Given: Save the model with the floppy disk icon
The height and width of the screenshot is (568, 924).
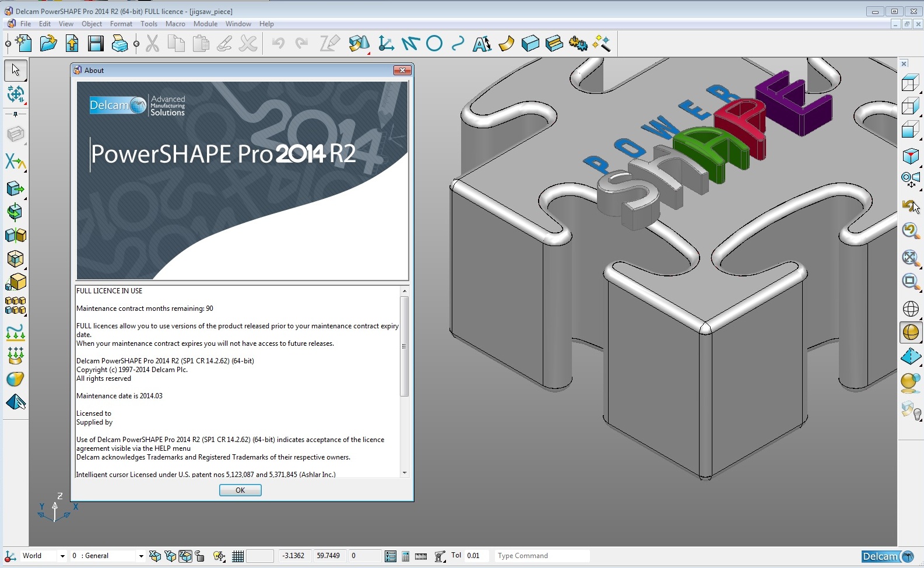Looking at the screenshot, I should point(96,43).
